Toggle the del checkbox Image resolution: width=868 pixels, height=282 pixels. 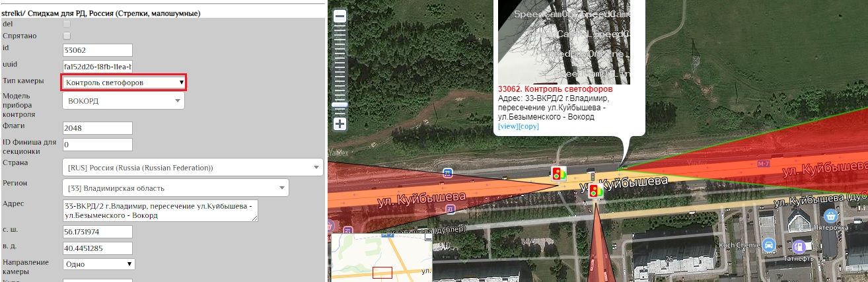coord(66,24)
